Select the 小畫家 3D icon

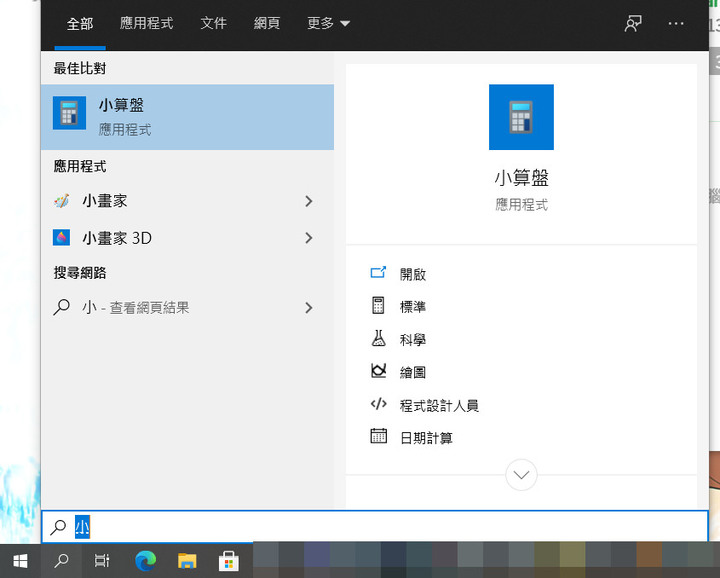pyautogui.click(x=62, y=238)
